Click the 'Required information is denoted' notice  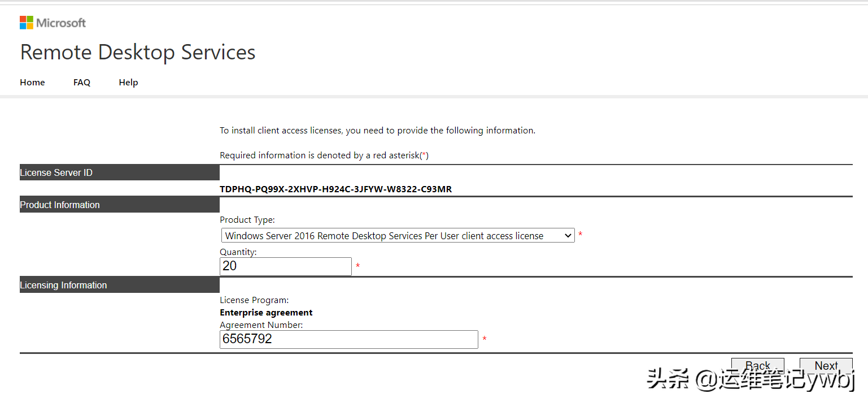click(324, 155)
